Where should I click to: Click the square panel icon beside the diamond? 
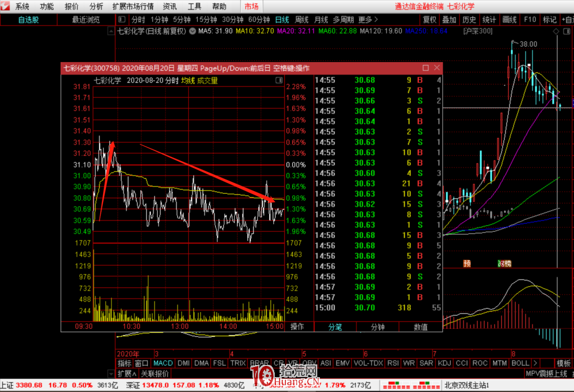[x=567, y=31]
